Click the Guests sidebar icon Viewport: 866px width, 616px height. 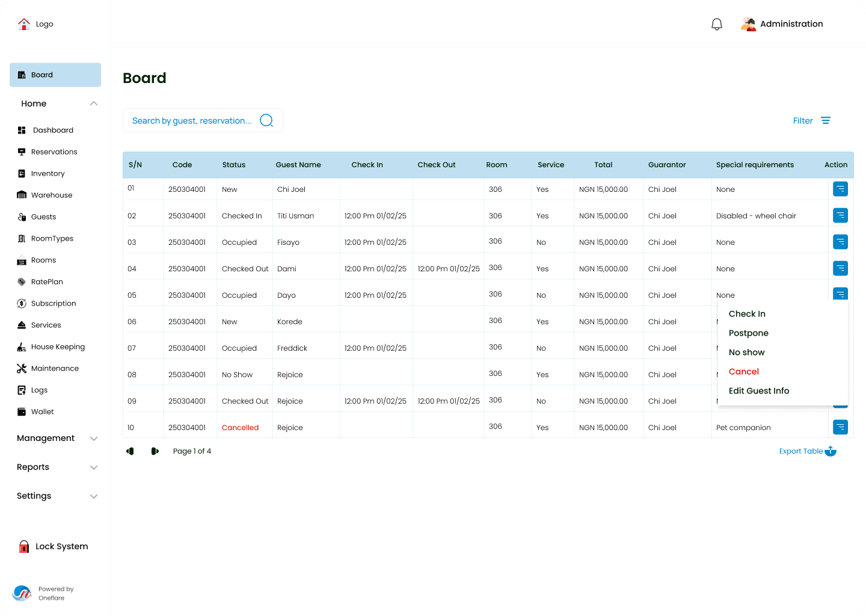22,217
